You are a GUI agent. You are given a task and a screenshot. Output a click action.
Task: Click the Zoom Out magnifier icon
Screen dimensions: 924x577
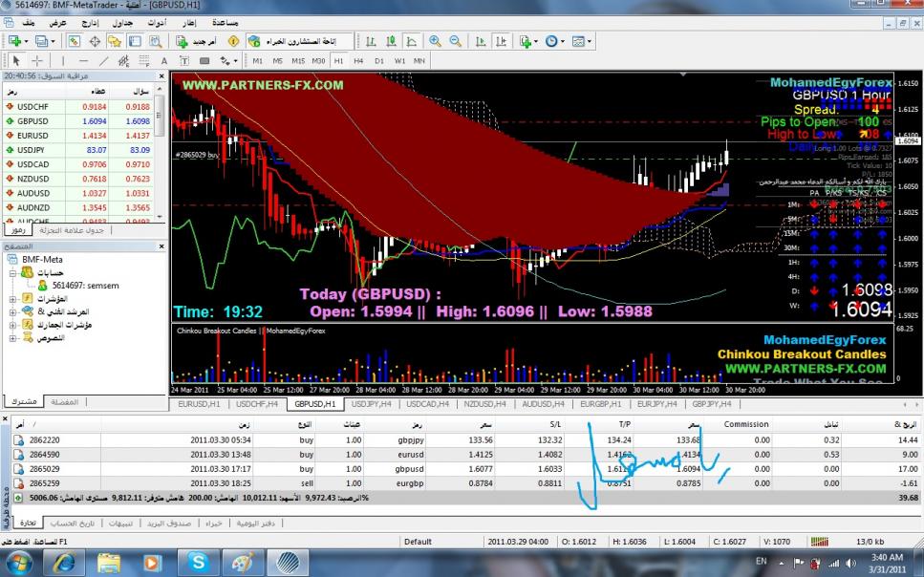pyautogui.click(x=455, y=41)
